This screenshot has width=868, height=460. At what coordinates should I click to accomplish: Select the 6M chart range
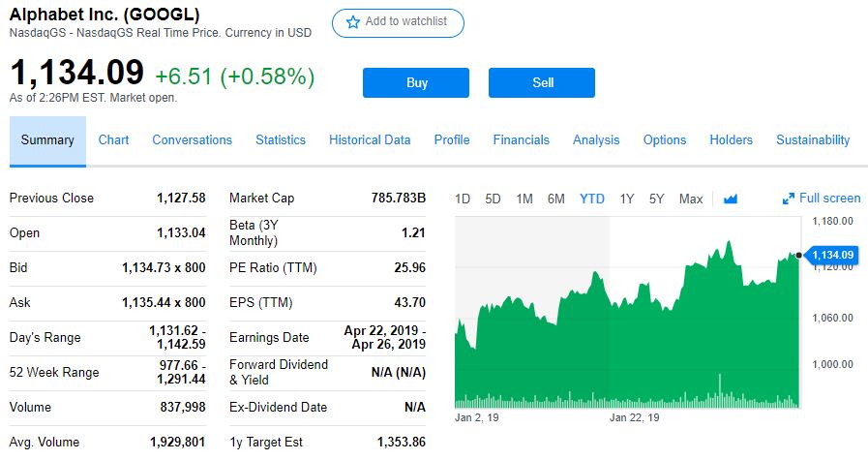(x=555, y=199)
